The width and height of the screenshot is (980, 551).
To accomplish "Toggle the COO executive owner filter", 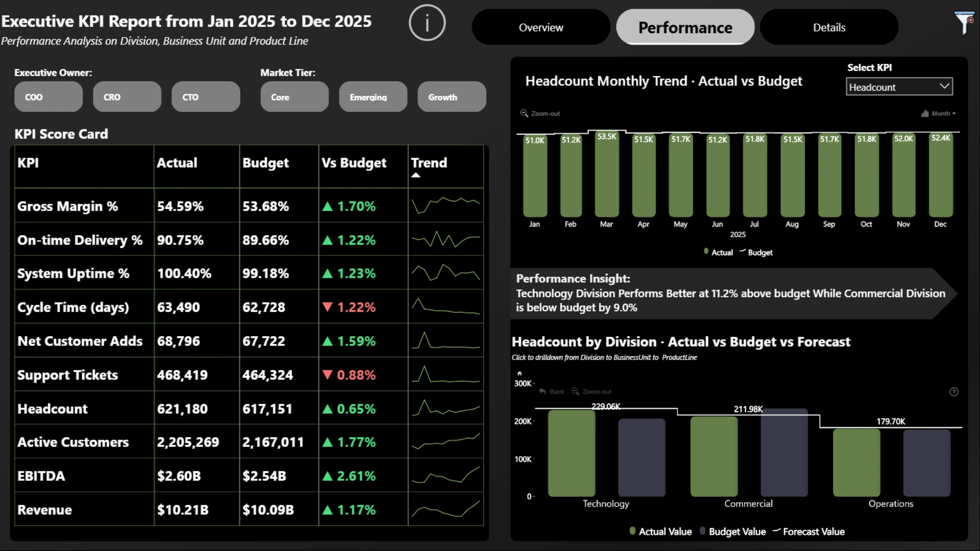I will (48, 97).
